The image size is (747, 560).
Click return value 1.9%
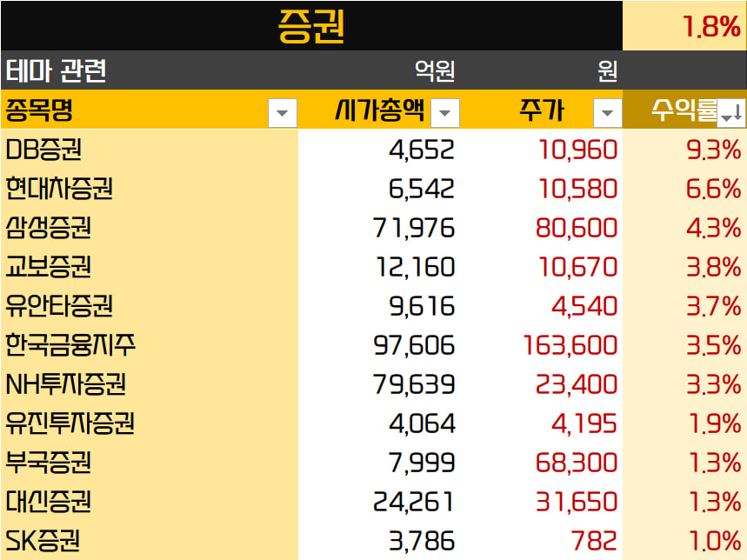tap(715, 423)
